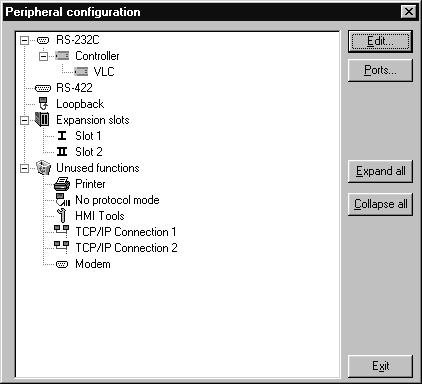Select the Printer label

tap(90, 184)
